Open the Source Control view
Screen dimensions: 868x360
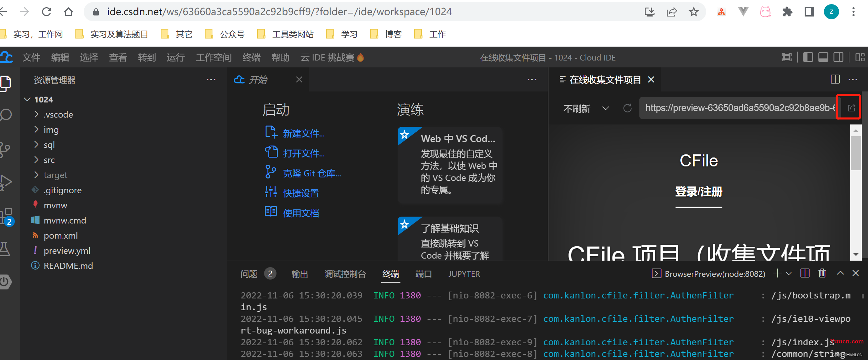coord(5,150)
